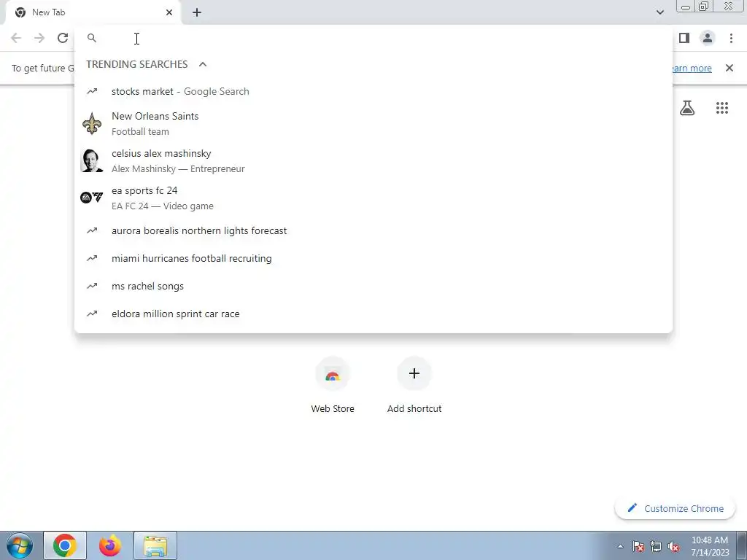Image resolution: width=747 pixels, height=560 pixels.
Task: Click the trending arrow beside eldora million
Action: point(92,314)
